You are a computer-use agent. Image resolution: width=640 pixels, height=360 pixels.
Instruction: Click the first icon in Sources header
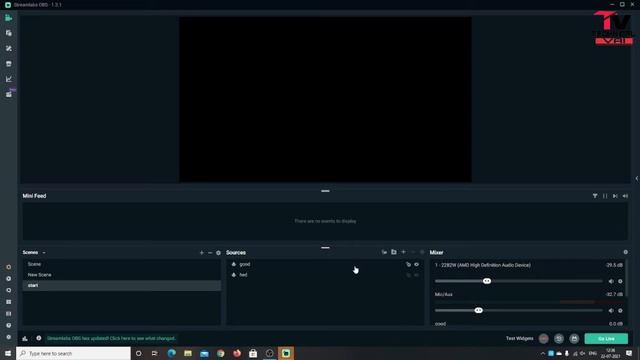pos(384,252)
